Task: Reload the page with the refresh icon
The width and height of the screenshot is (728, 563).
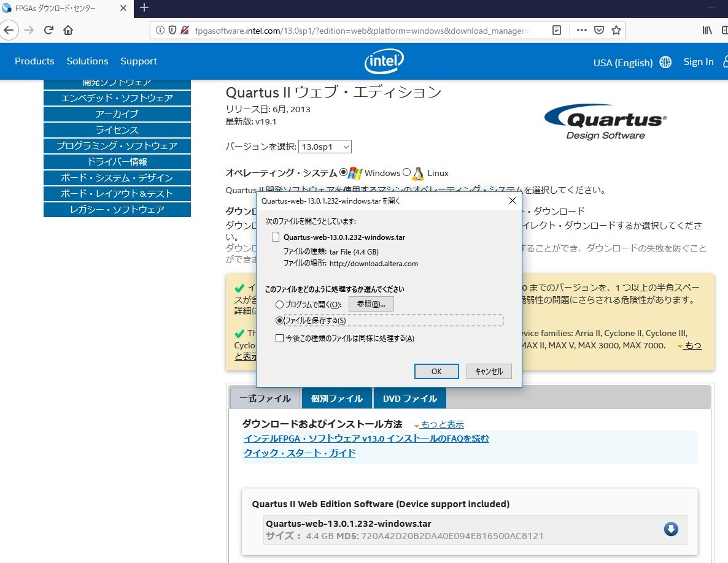Action: 48,31
